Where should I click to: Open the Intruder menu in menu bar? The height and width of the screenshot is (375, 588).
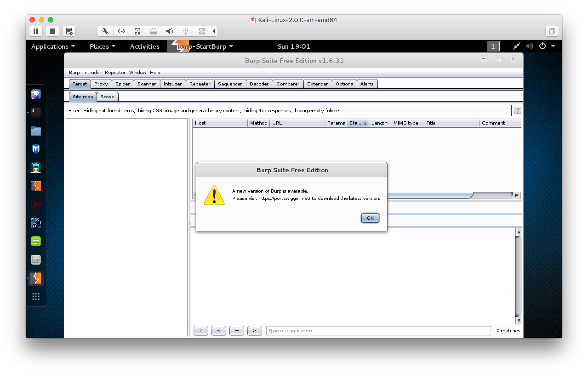click(92, 73)
